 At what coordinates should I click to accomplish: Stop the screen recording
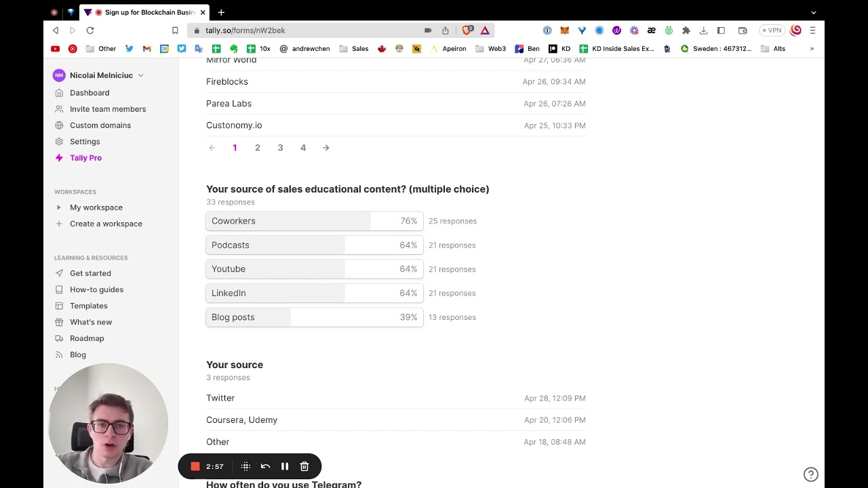[195, 466]
